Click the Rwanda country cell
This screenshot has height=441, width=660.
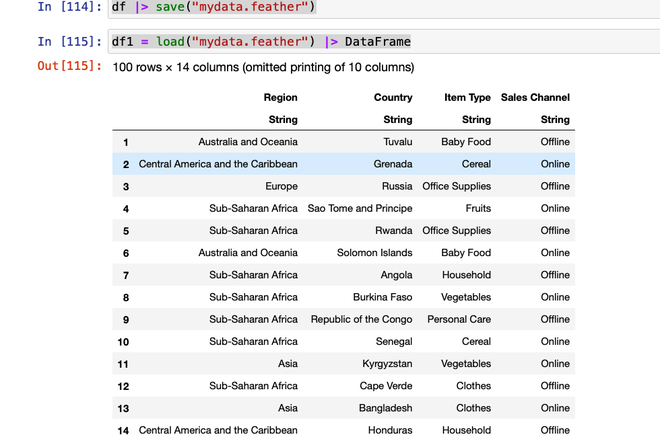point(392,231)
